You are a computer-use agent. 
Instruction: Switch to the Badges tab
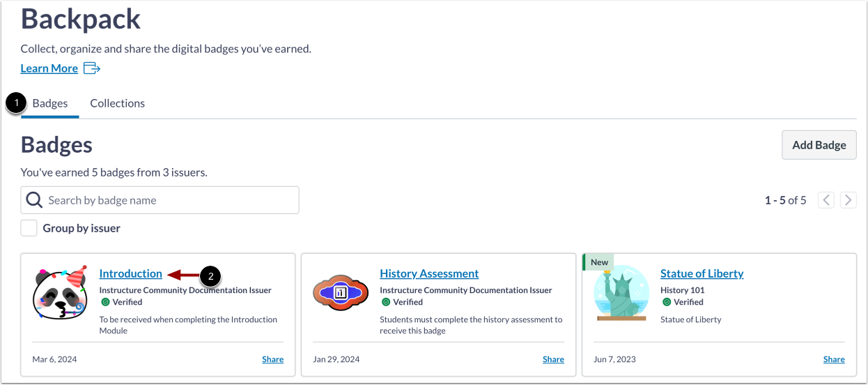50,103
